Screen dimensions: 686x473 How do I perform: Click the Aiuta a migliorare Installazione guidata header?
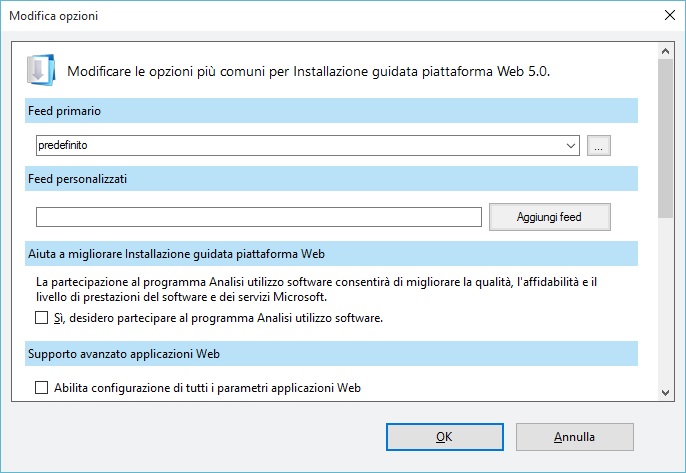(331, 254)
